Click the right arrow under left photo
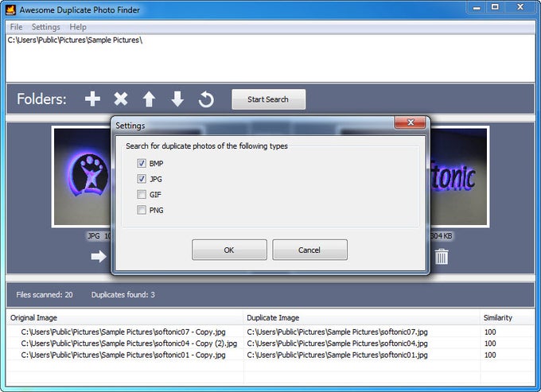The height and width of the screenshot is (392, 541). 99,256
